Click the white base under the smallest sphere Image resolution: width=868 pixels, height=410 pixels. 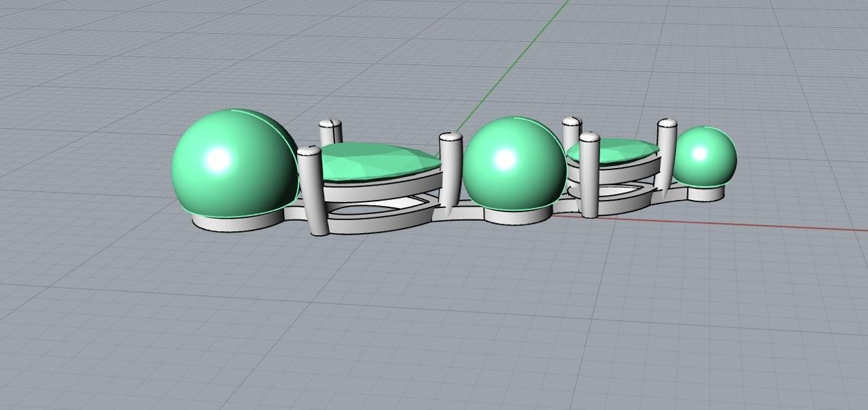point(705,193)
